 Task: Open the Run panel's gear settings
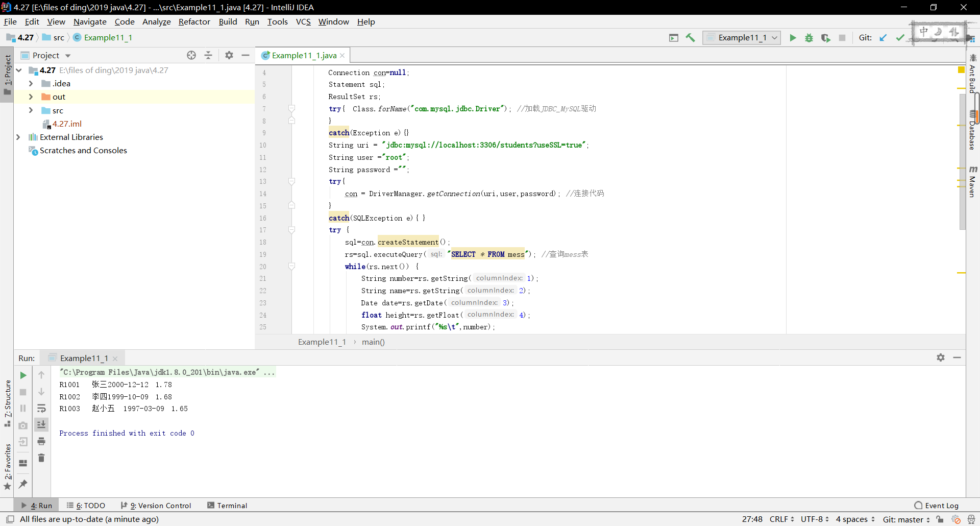click(x=941, y=357)
